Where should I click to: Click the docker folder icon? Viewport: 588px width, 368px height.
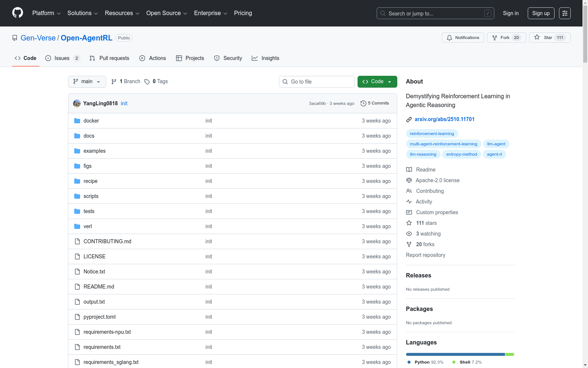pos(77,121)
